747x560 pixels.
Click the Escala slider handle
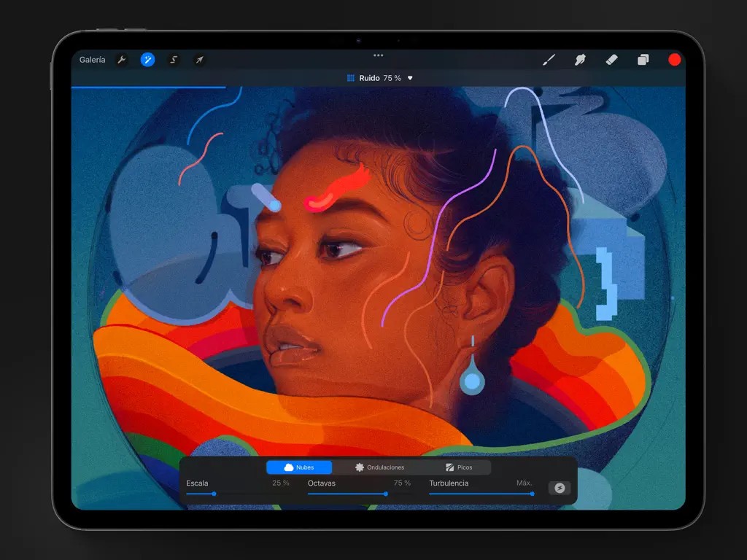[x=214, y=494]
